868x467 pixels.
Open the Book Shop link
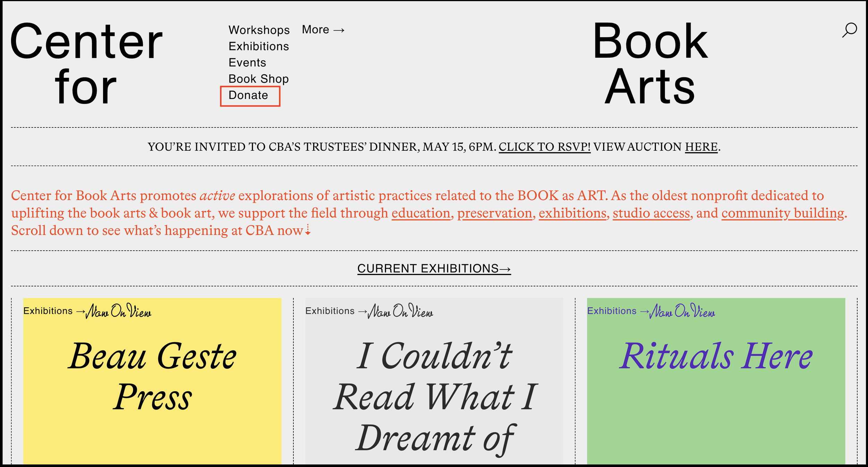click(259, 79)
